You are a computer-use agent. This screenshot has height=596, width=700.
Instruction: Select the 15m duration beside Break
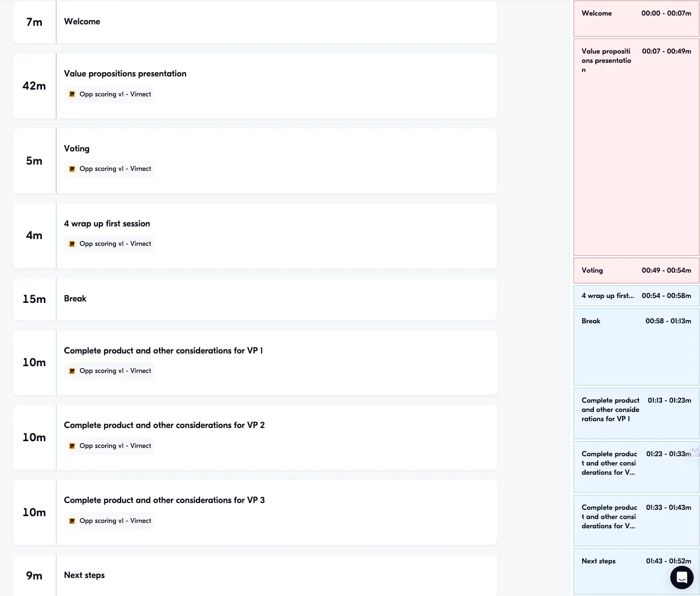pos(34,299)
